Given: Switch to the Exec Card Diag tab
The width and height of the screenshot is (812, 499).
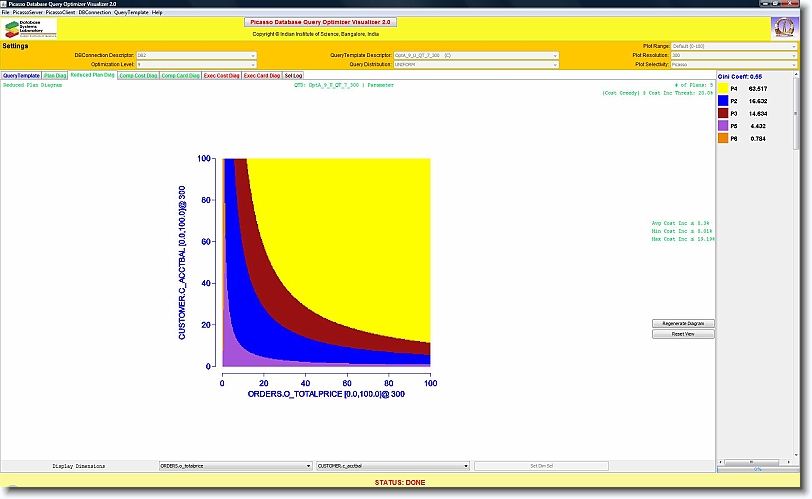Looking at the screenshot, I should point(261,75).
